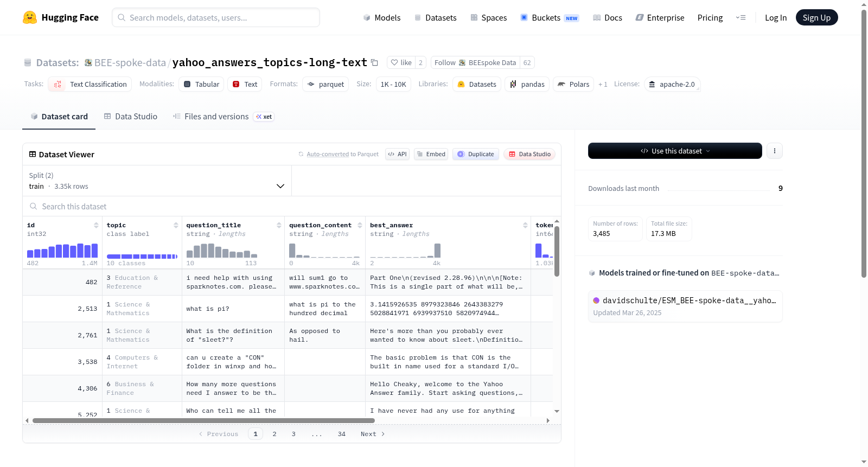
Task: Open the Datasets nav item
Action: (x=436, y=17)
